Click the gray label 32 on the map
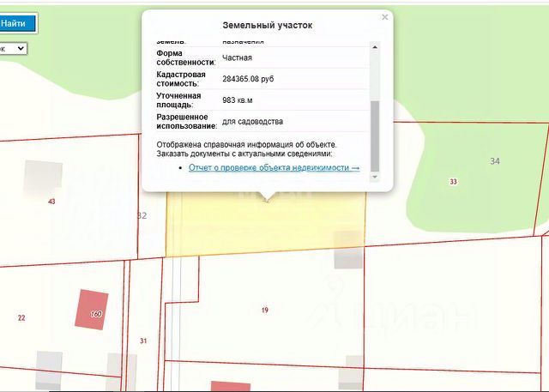 [x=142, y=215]
